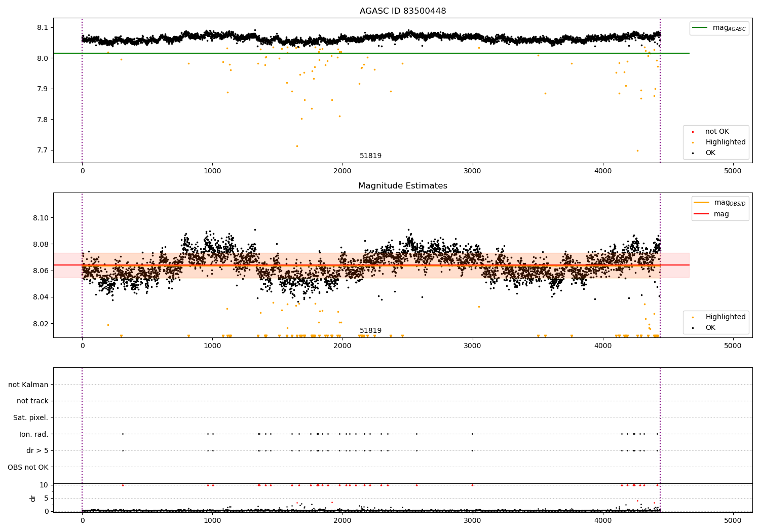Select y-axis tick '8.08' in middle panel
760x532 pixels.
click(x=41, y=244)
